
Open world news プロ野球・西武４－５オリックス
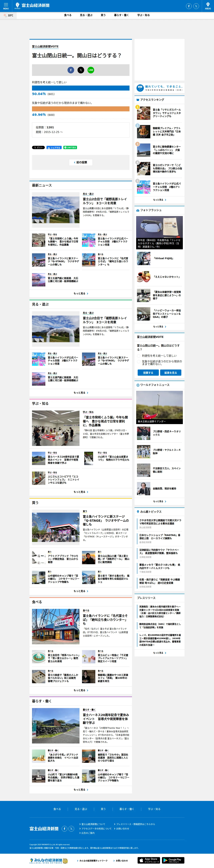(x=159, y=433)
